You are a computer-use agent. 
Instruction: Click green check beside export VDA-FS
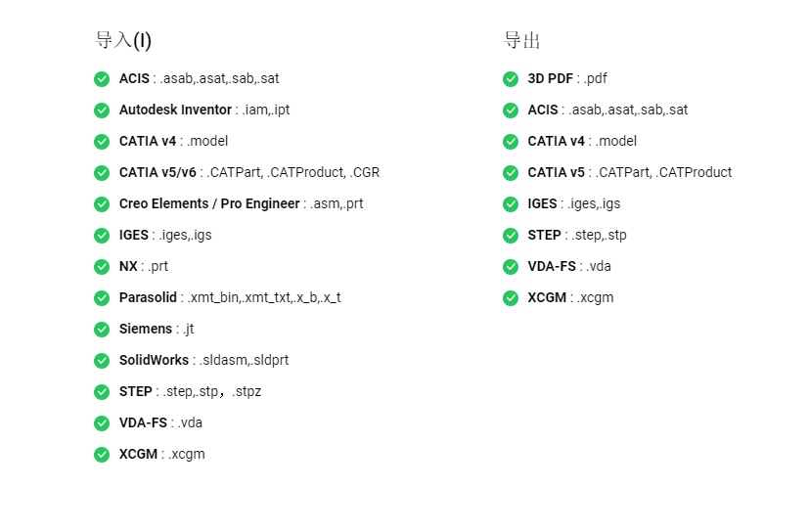511,267
